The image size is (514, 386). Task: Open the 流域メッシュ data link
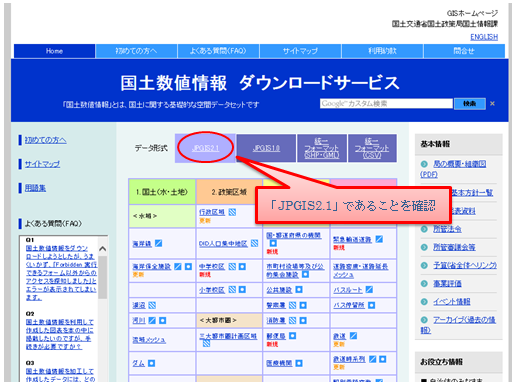point(149,340)
